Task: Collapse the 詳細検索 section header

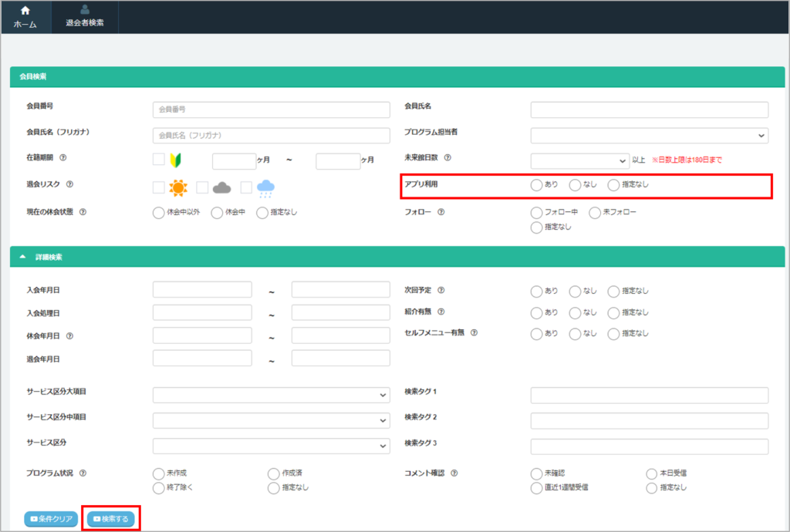Action: 23,257
